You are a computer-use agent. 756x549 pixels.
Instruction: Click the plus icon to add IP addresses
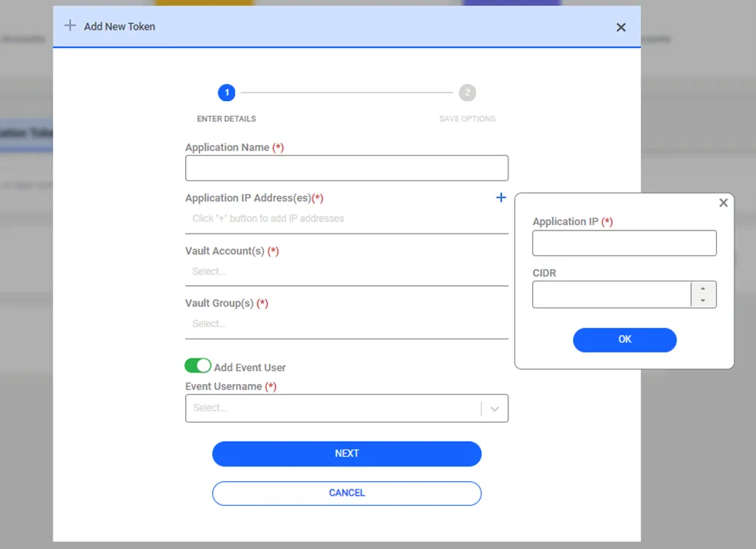(x=501, y=198)
